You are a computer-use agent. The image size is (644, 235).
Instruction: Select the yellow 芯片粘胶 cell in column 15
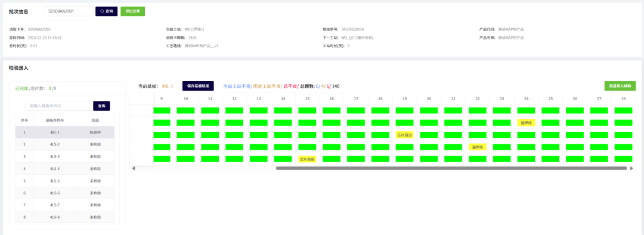point(307,159)
